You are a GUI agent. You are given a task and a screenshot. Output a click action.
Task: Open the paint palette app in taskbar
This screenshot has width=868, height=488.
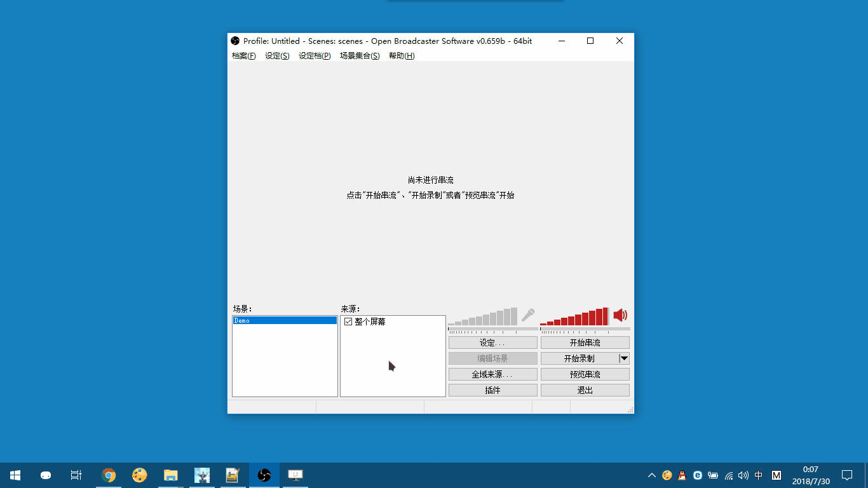pos(140,475)
